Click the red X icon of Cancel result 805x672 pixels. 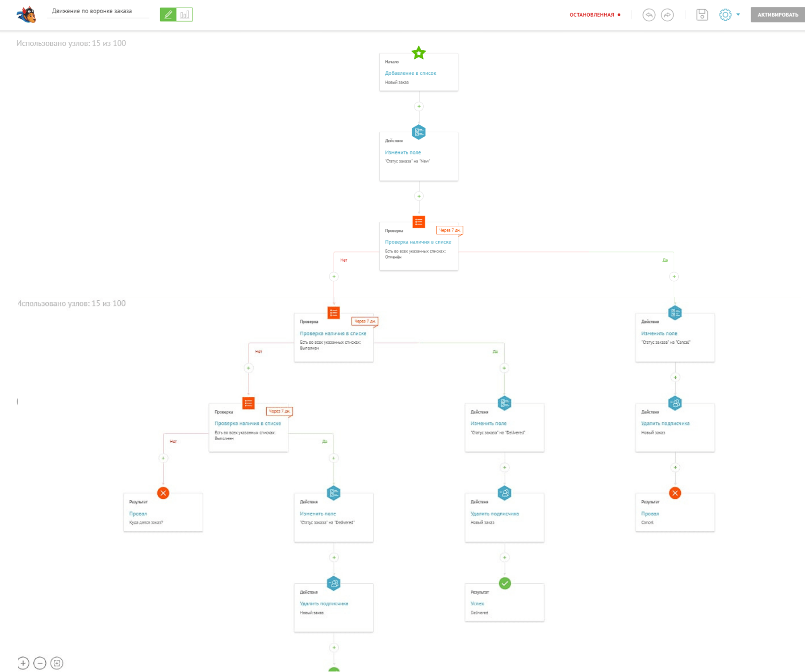[x=675, y=493]
